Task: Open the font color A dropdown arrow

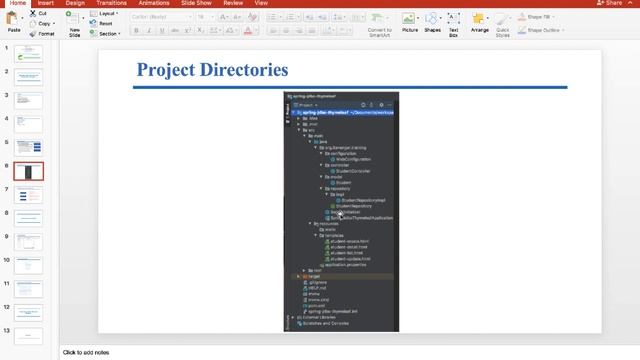Action: coord(256,31)
